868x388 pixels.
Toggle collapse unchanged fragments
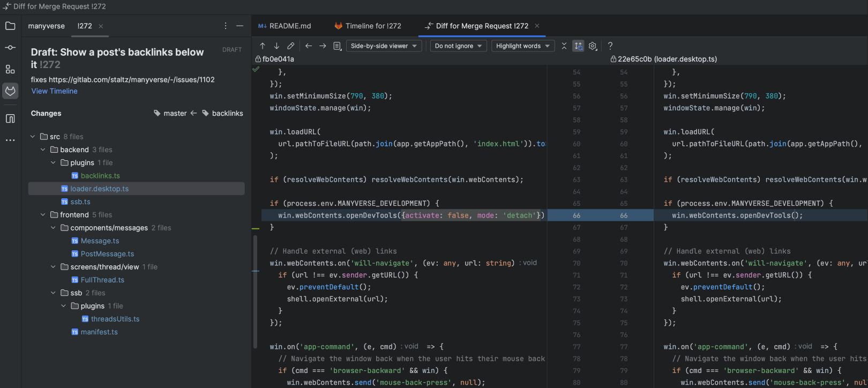[564, 46]
